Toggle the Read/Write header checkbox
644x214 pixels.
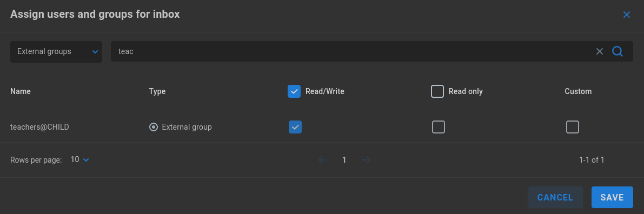(294, 91)
